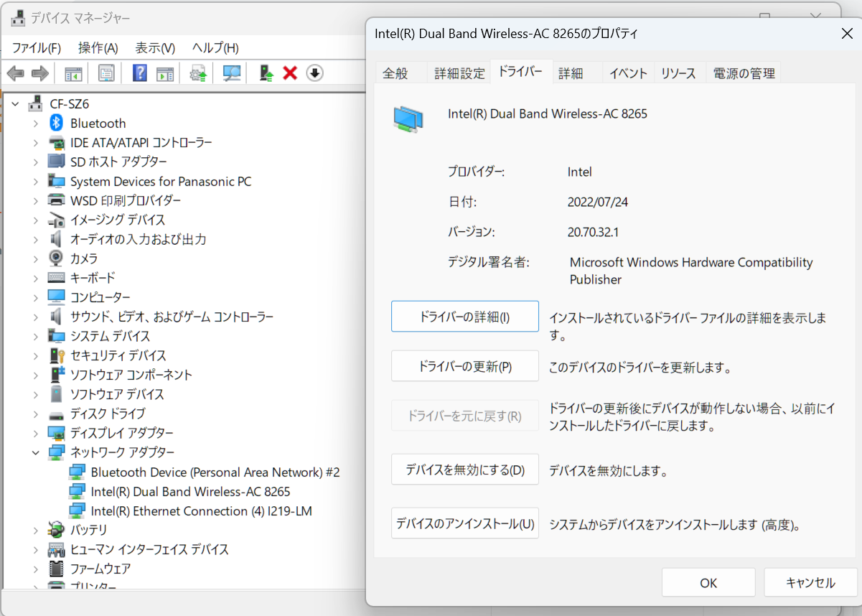The width and height of the screenshot is (862, 616).
Task: Expand System Devices for Panasonic PC
Action: coord(36,182)
